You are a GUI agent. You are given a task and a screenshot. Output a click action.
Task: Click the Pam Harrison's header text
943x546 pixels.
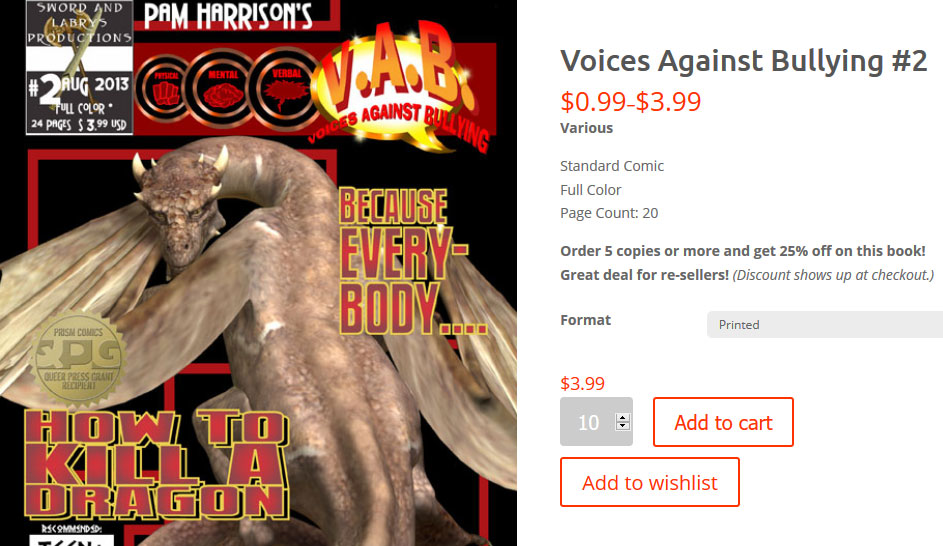(x=228, y=16)
